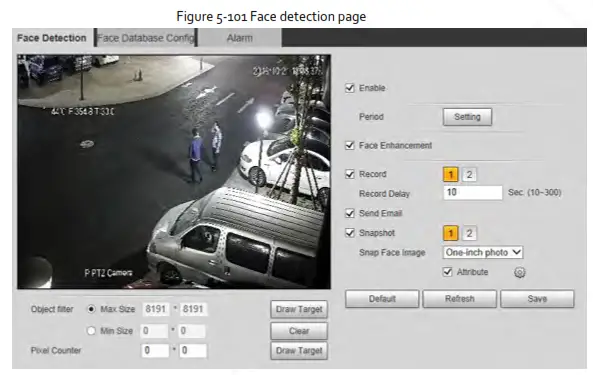
Task: Select Snapshot channel 1
Action: pos(450,233)
